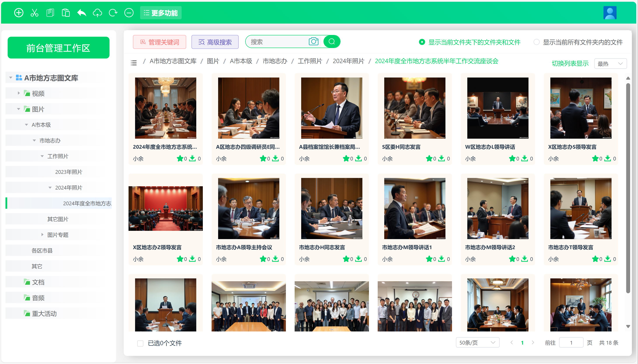Click 切换列表显示 link

point(570,64)
